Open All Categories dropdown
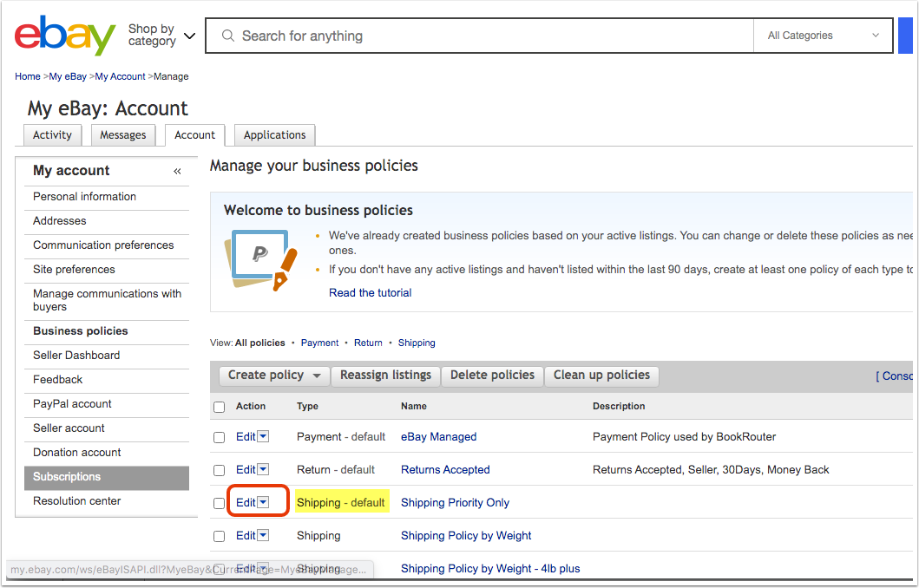 823,36
